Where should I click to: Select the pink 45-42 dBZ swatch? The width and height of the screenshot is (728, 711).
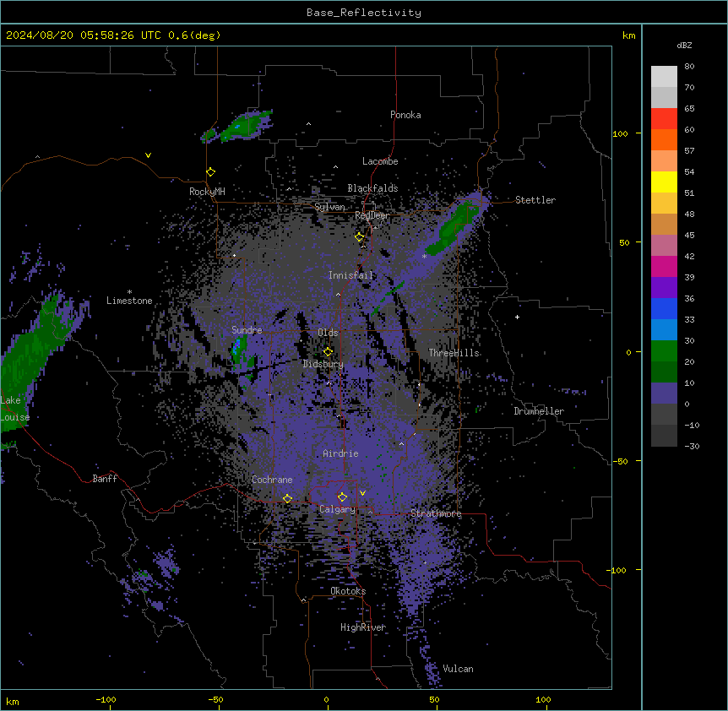(x=664, y=246)
